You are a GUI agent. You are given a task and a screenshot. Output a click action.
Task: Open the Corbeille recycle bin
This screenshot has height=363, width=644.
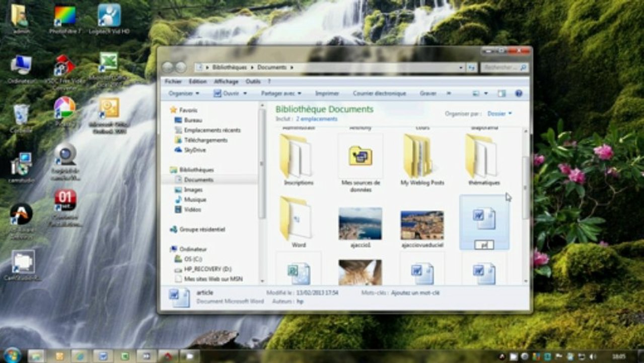point(21,118)
